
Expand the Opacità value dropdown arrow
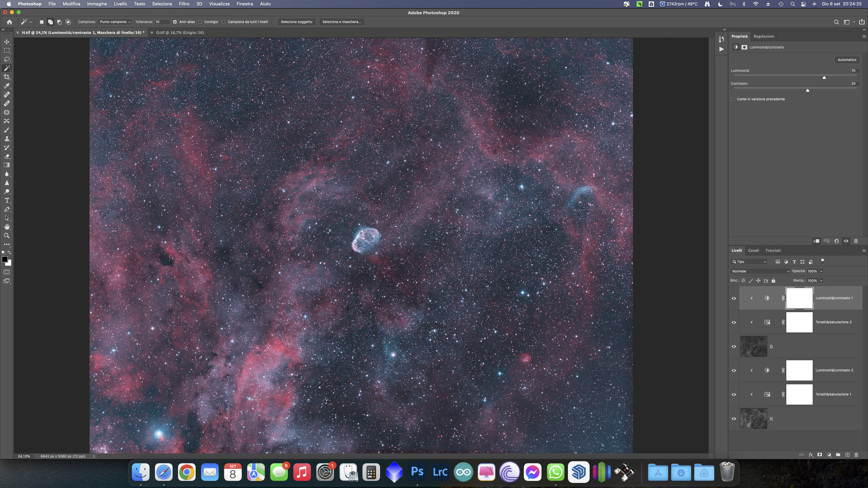point(821,271)
